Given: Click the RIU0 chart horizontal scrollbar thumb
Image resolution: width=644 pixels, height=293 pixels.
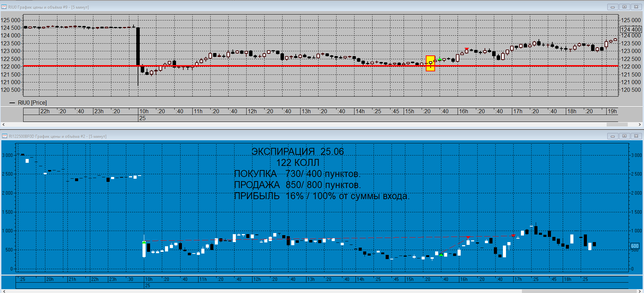Looking at the screenshot, I should (x=617, y=125).
